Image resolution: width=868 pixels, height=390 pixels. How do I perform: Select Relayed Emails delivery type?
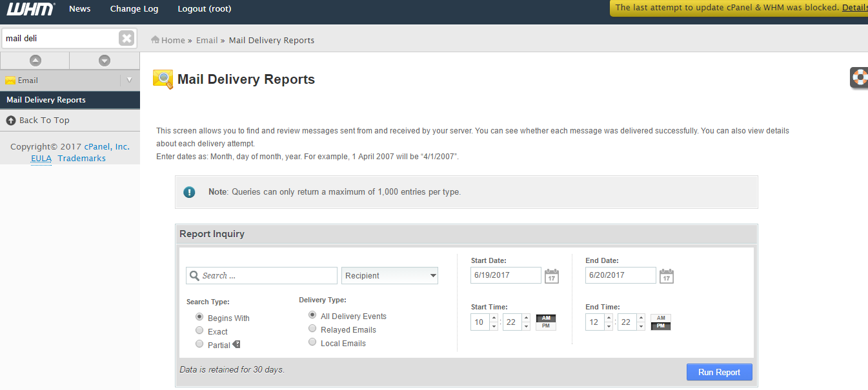(x=312, y=329)
